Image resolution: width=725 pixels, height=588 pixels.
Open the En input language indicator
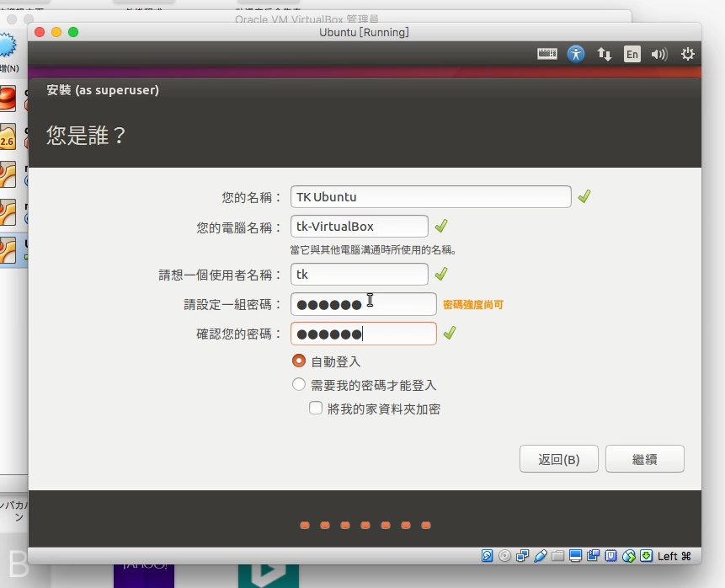(x=632, y=54)
